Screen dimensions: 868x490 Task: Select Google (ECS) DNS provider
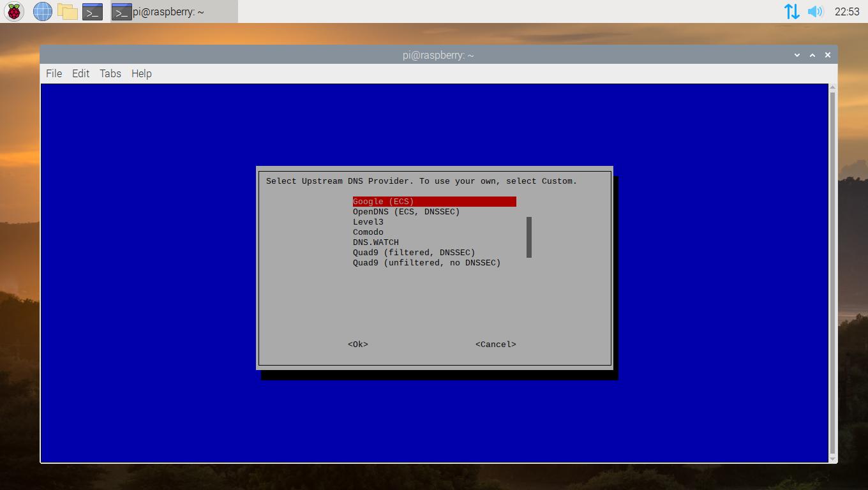coord(383,202)
